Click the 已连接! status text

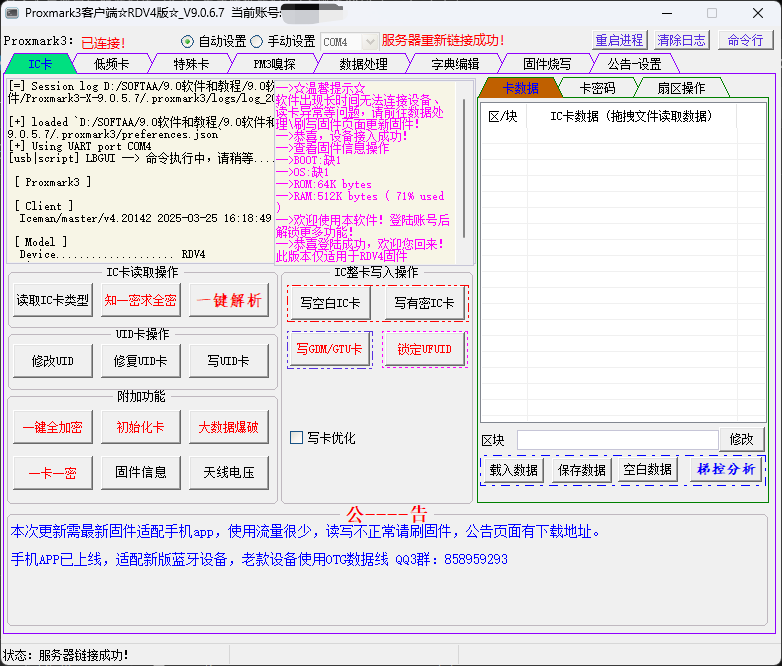pos(103,43)
